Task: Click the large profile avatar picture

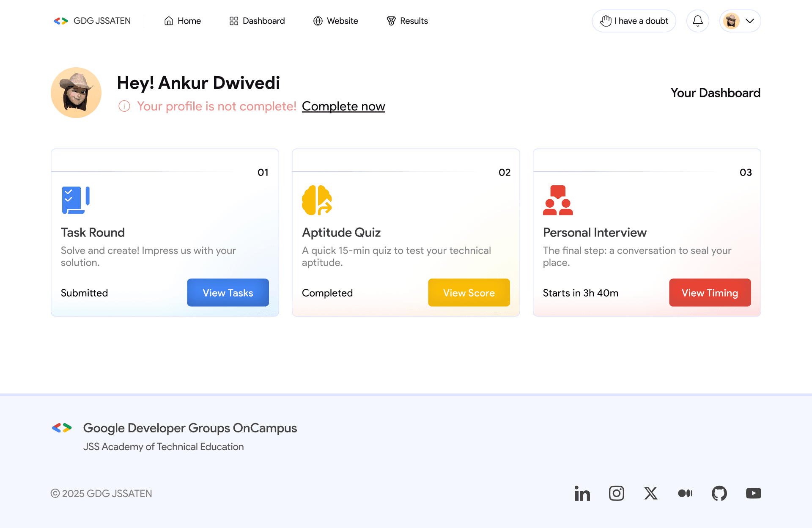Action: pyautogui.click(x=76, y=93)
